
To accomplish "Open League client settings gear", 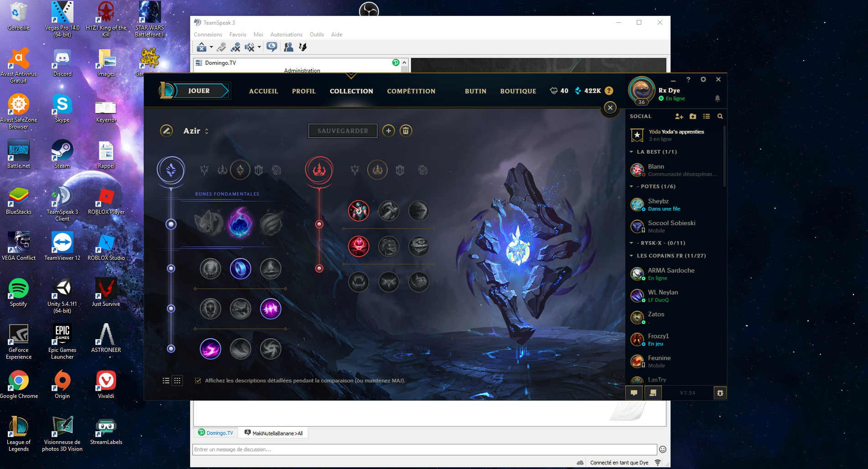I will [x=703, y=79].
